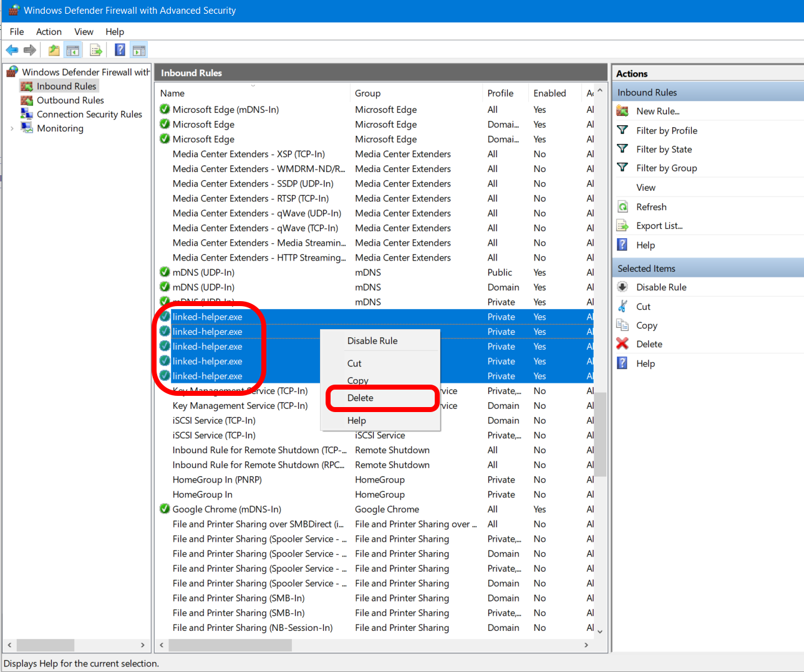
Task: Click the red X Delete icon in Actions
Action: (x=622, y=344)
